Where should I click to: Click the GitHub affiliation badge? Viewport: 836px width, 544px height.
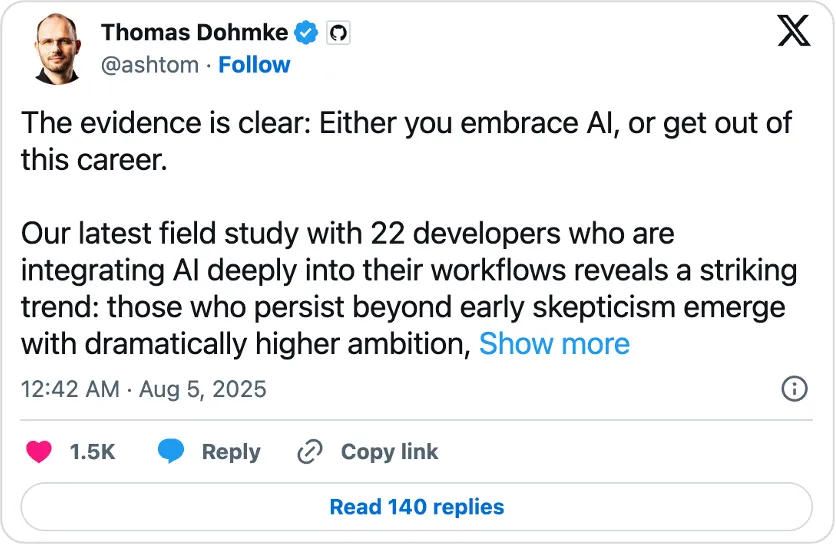pos(338,33)
